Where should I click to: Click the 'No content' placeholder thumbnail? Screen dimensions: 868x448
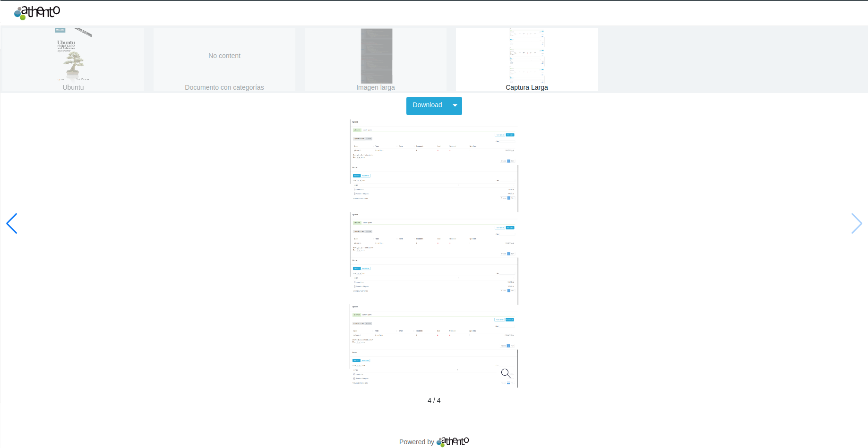[224, 56]
